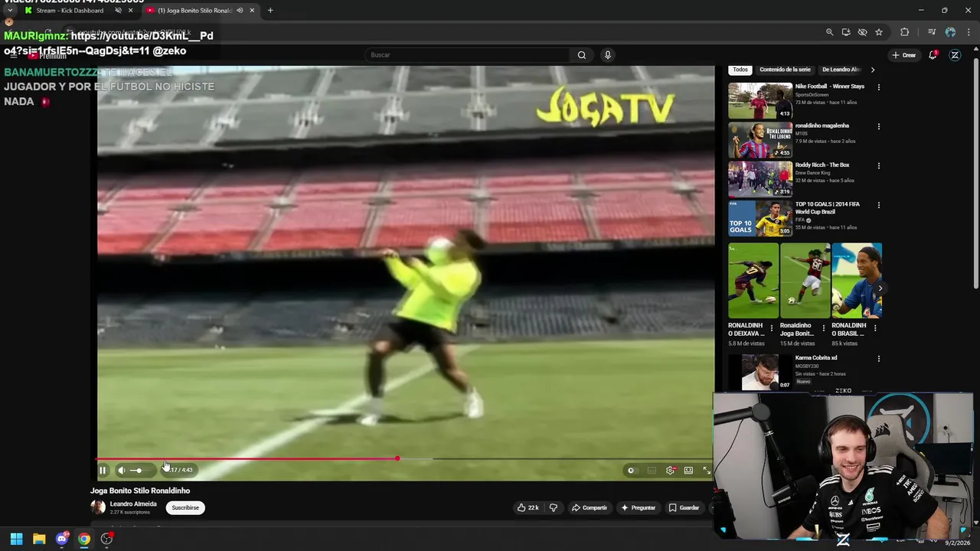Click the YouTube search magnifier button
This screenshot has height=551, width=980.
[582, 55]
